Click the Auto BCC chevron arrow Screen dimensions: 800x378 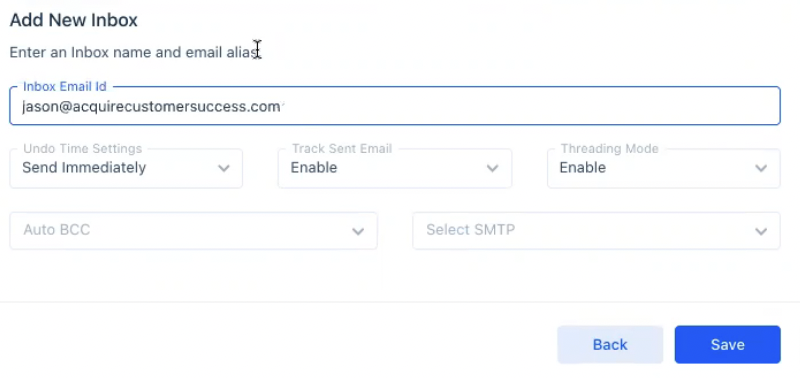pos(358,232)
